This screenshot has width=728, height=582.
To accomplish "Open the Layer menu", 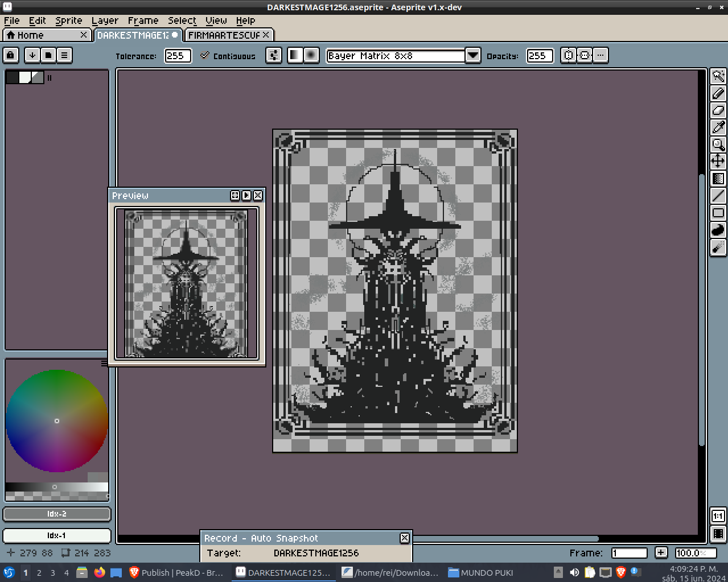I will click(x=105, y=20).
